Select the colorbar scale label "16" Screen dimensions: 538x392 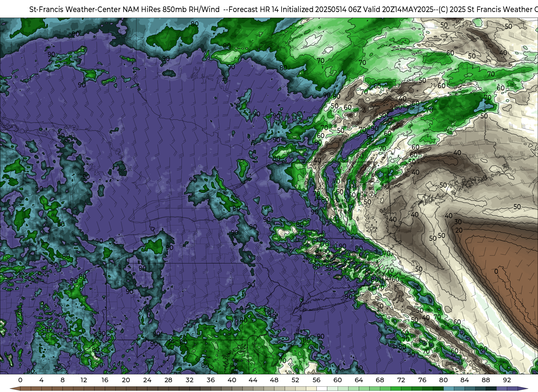105,380
